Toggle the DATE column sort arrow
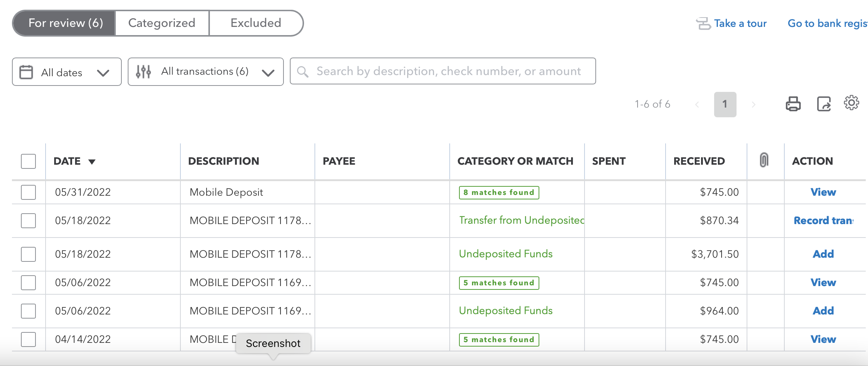868x366 pixels. pos(92,162)
